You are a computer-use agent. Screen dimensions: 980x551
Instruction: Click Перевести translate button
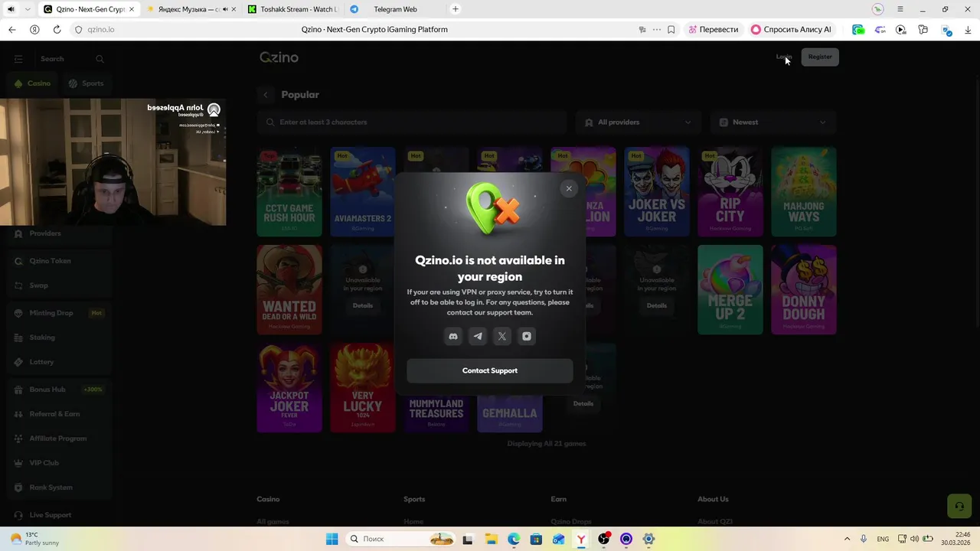click(x=714, y=30)
